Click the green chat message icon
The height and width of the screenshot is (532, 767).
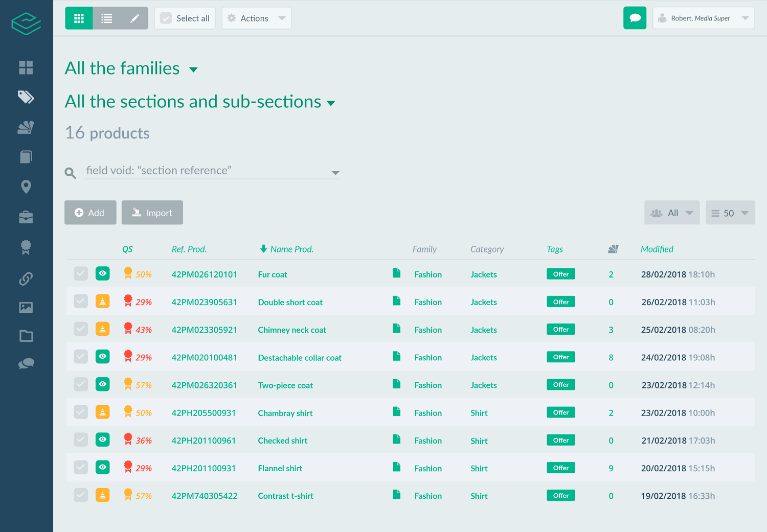635,18
